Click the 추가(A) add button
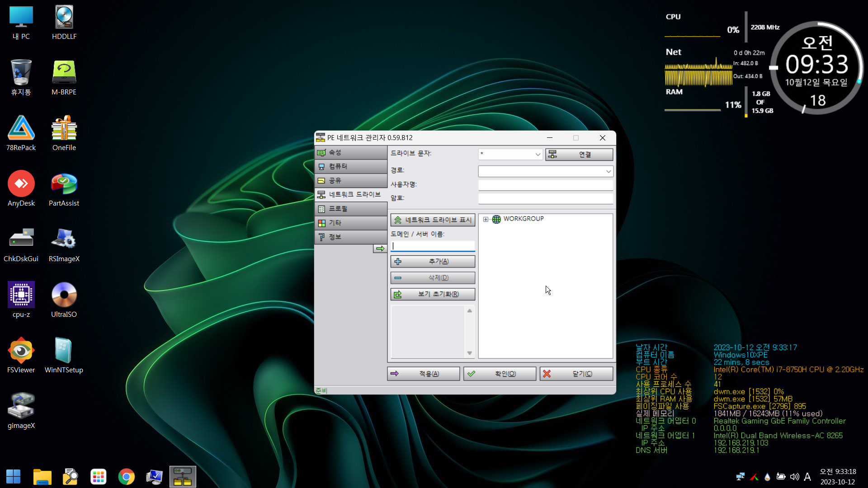This screenshot has height=488, width=868. coord(433,262)
